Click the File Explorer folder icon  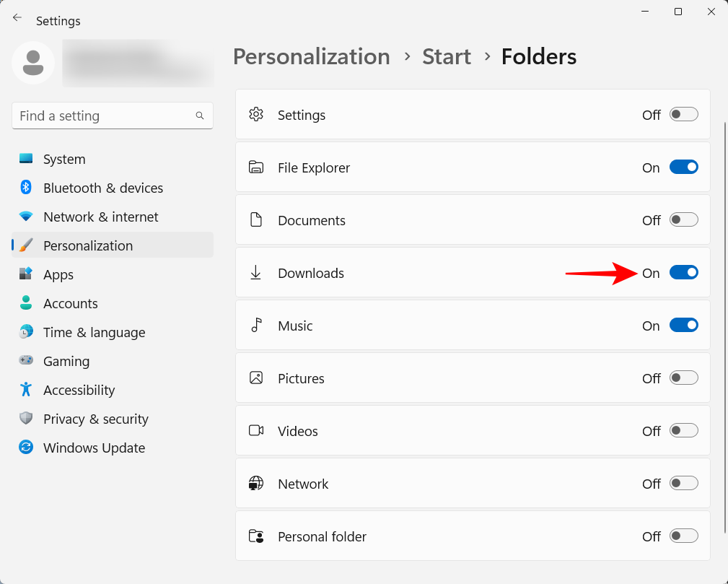click(x=256, y=167)
